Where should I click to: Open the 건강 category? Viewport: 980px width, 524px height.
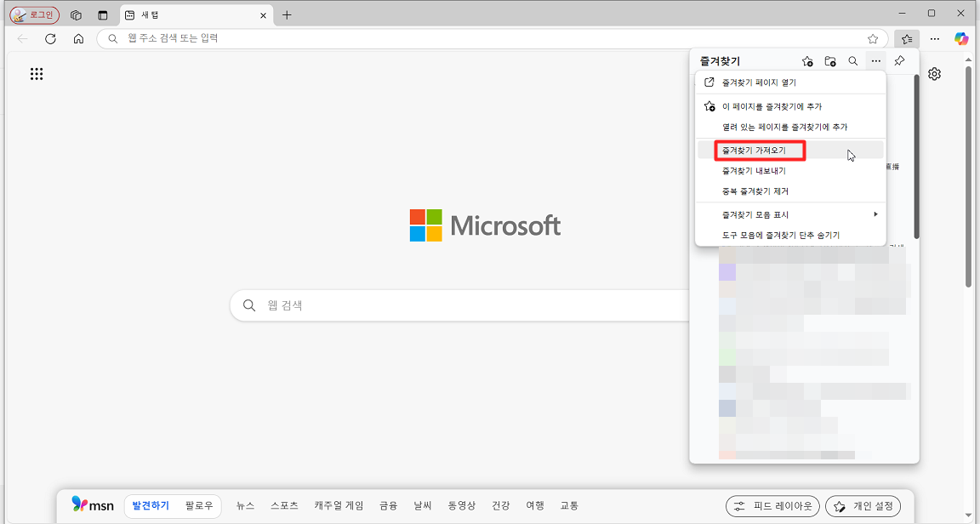pyautogui.click(x=500, y=505)
